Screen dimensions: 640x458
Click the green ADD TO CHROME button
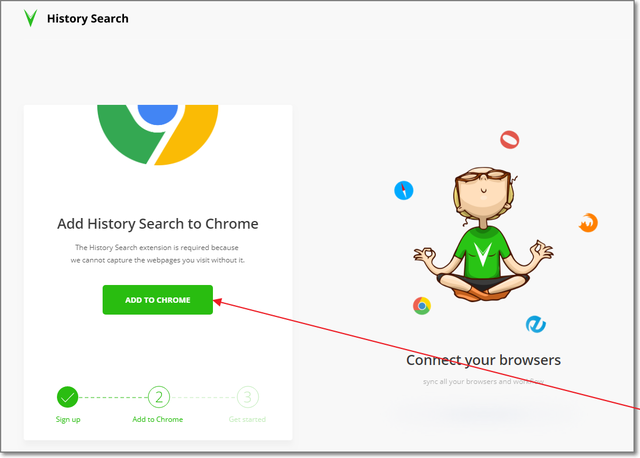tap(158, 300)
